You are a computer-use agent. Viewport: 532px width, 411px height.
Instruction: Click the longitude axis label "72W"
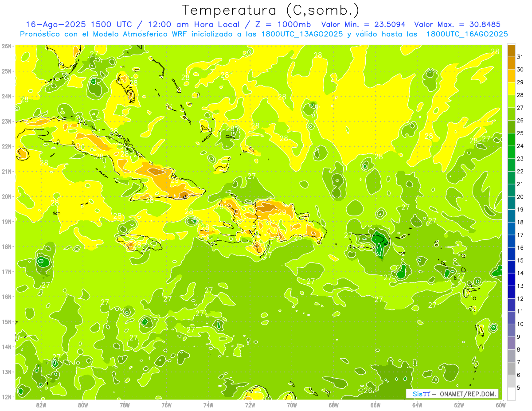(250, 405)
